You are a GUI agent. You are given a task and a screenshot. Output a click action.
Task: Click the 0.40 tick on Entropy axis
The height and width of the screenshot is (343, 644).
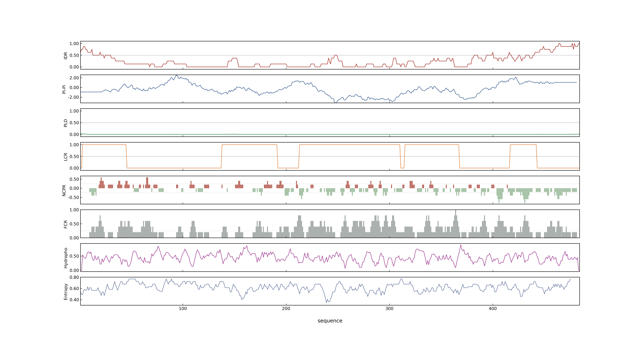click(x=74, y=300)
